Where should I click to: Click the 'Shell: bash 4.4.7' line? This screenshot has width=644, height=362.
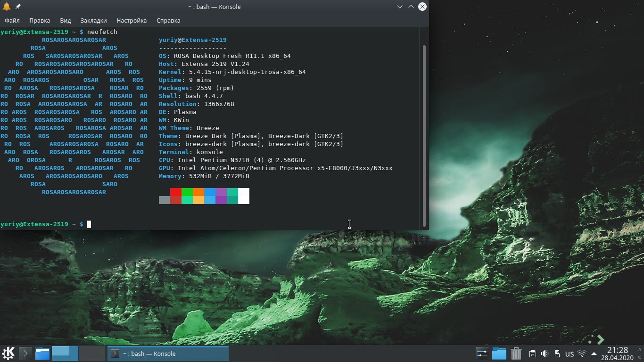pyautogui.click(x=191, y=96)
